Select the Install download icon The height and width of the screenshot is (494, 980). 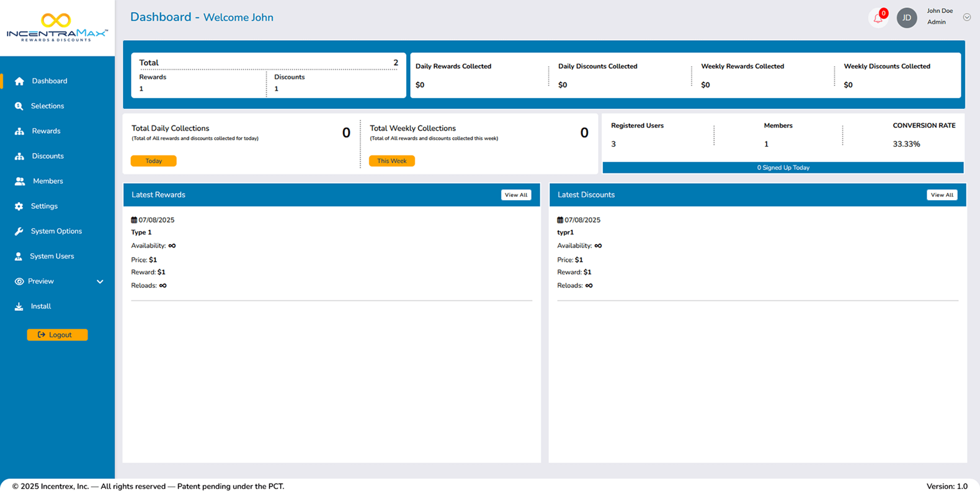pyautogui.click(x=19, y=306)
